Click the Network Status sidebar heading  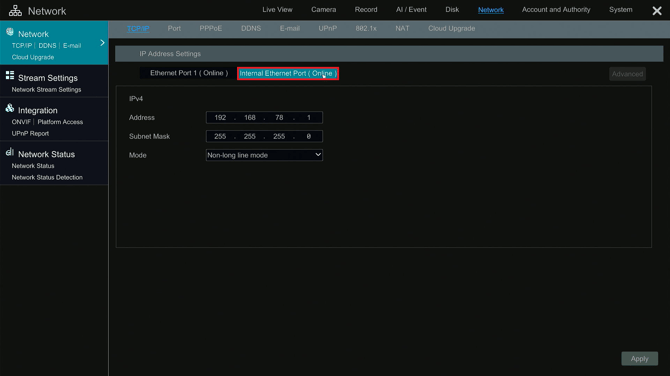[x=46, y=154]
